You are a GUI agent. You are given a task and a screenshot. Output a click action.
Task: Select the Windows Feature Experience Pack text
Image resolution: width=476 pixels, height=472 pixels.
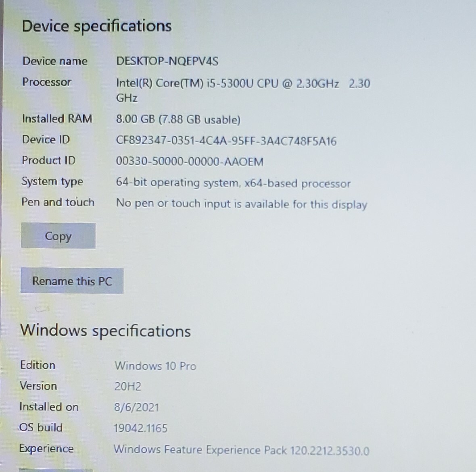pyautogui.click(x=241, y=450)
